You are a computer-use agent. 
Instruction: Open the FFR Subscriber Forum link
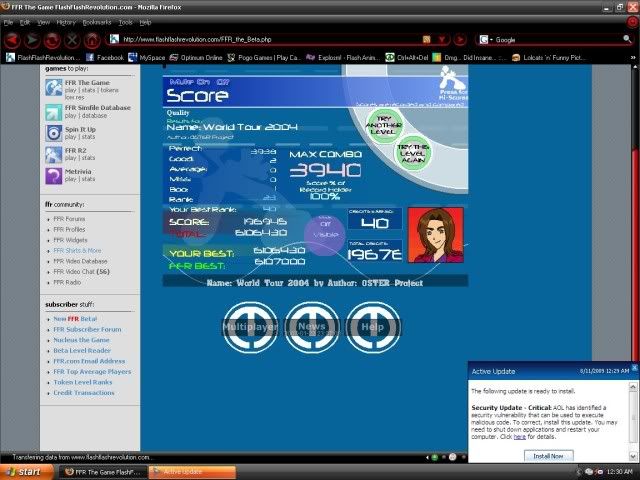(x=87, y=329)
